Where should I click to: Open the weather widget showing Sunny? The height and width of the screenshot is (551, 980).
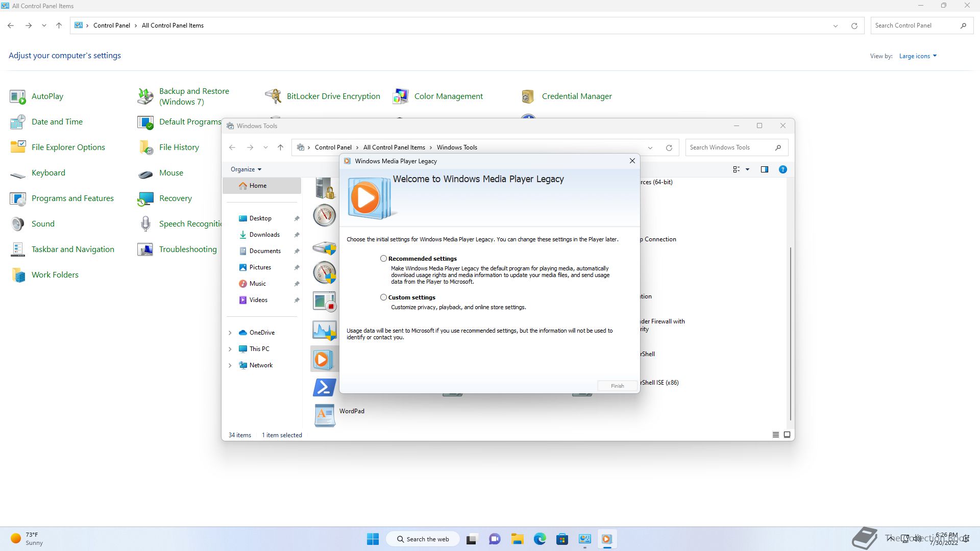(28, 539)
